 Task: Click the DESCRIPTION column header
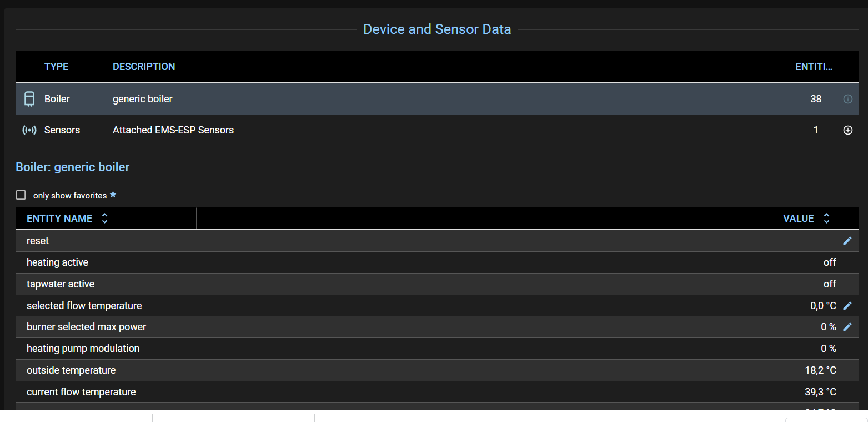click(144, 66)
